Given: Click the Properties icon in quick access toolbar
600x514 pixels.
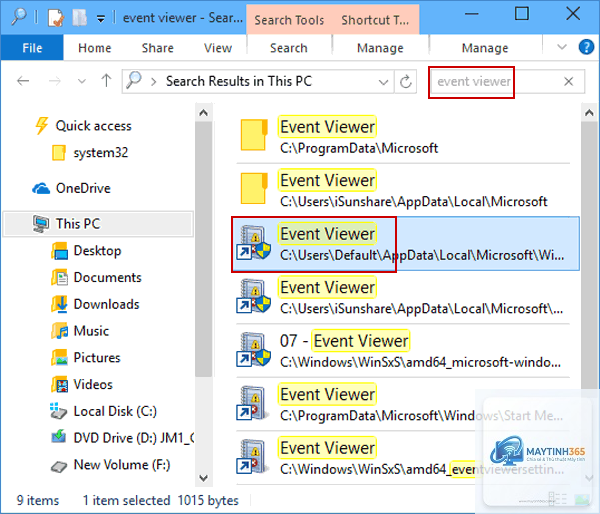Looking at the screenshot, I should pyautogui.click(x=56, y=18).
